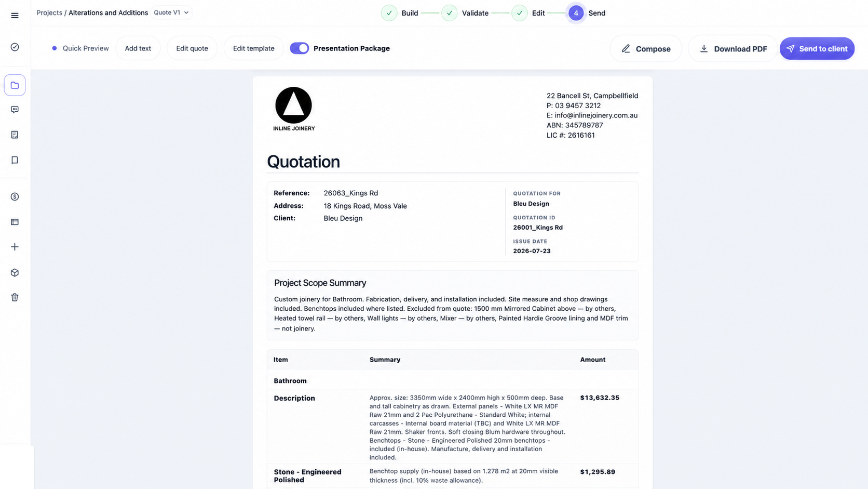The image size is (868, 489).
Task: Click the Compose button
Action: point(646,49)
